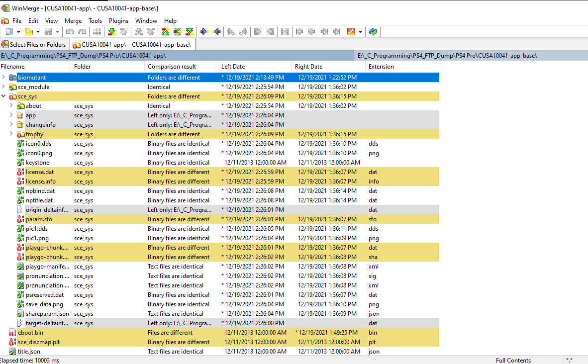Collapse the sce_sys folder row
Viewport: 588px width, 364px height.
click(3, 96)
